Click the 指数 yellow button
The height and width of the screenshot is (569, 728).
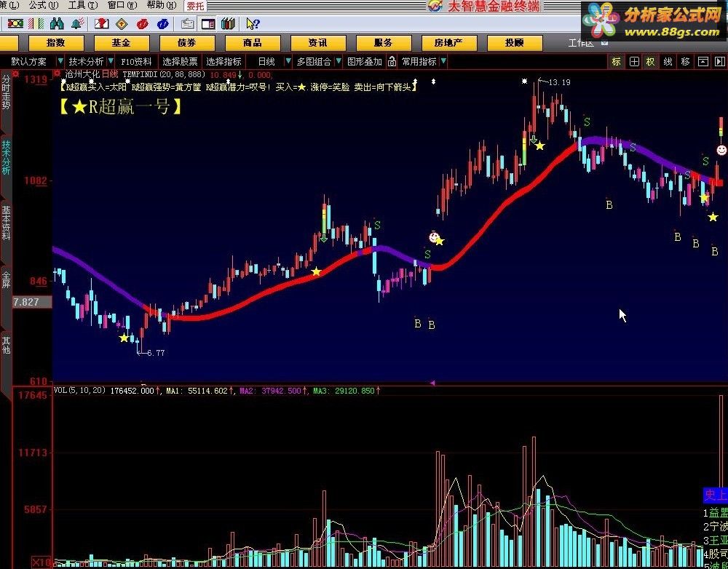click(56, 43)
